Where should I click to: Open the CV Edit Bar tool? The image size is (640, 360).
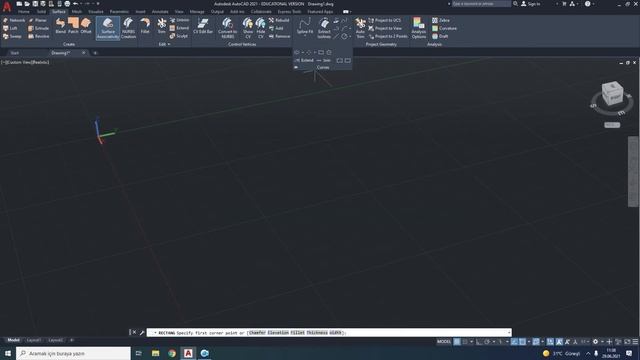[x=203, y=26]
